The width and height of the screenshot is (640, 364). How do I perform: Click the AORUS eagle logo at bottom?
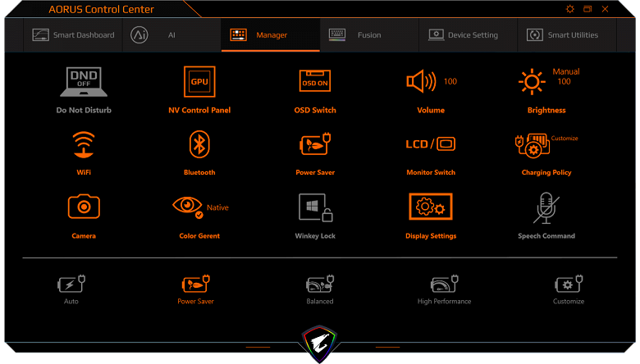[x=320, y=344]
